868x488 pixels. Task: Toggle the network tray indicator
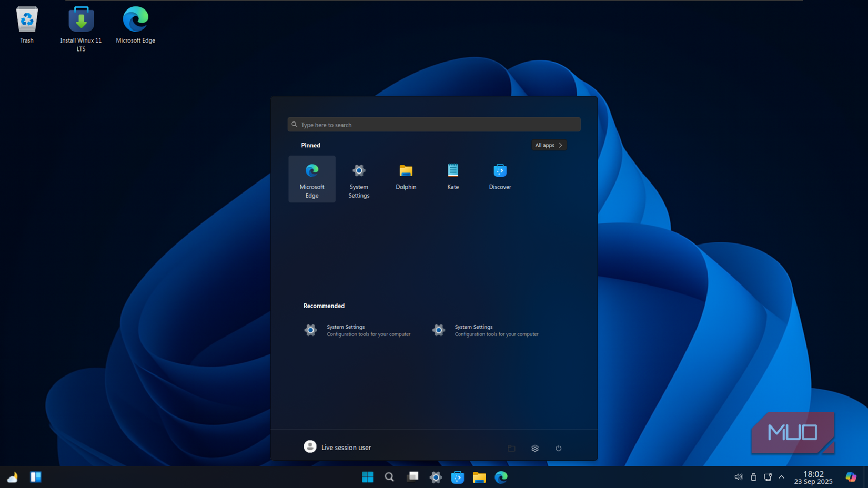point(768,477)
